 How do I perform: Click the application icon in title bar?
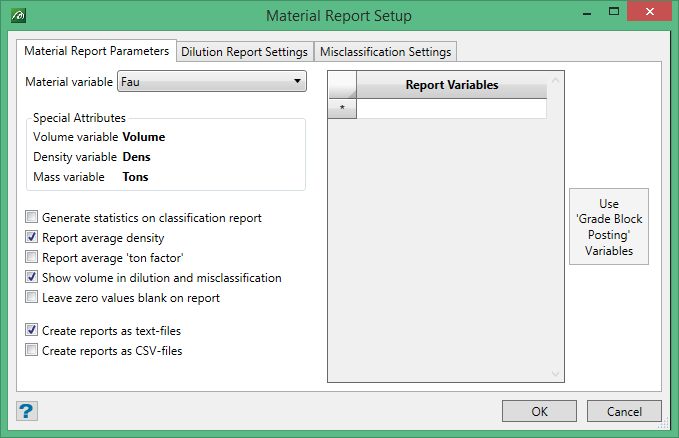pos(20,16)
